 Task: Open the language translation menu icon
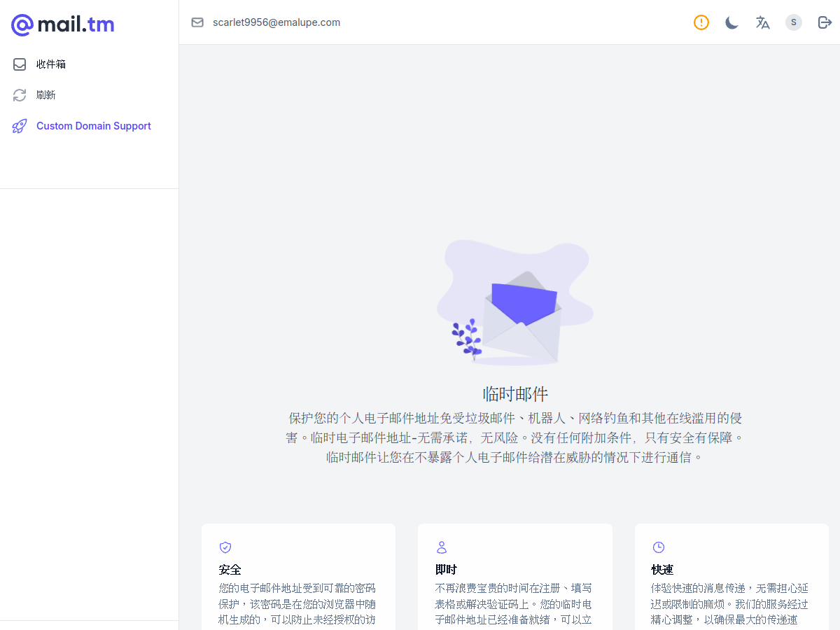(763, 22)
